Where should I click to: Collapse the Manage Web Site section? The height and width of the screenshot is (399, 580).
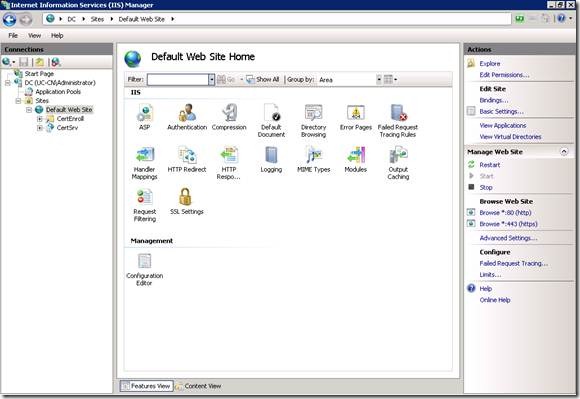(x=564, y=152)
